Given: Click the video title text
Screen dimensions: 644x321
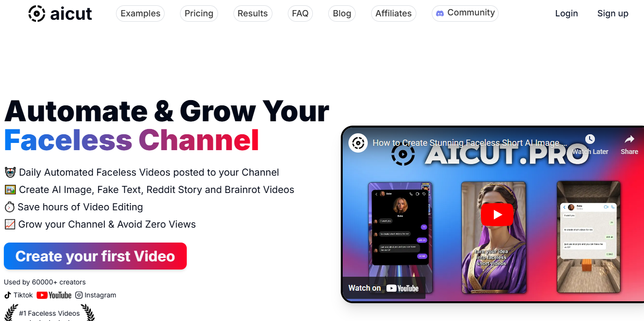Looking at the screenshot, I should (470, 143).
